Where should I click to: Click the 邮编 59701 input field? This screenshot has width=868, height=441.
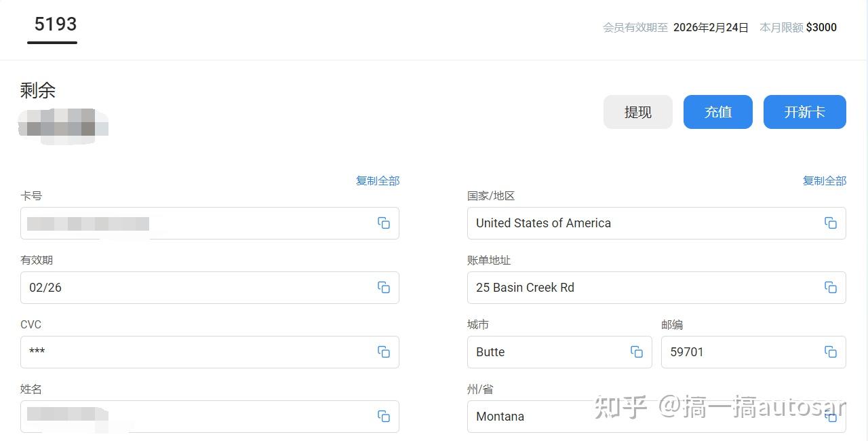click(x=753, y=352)
